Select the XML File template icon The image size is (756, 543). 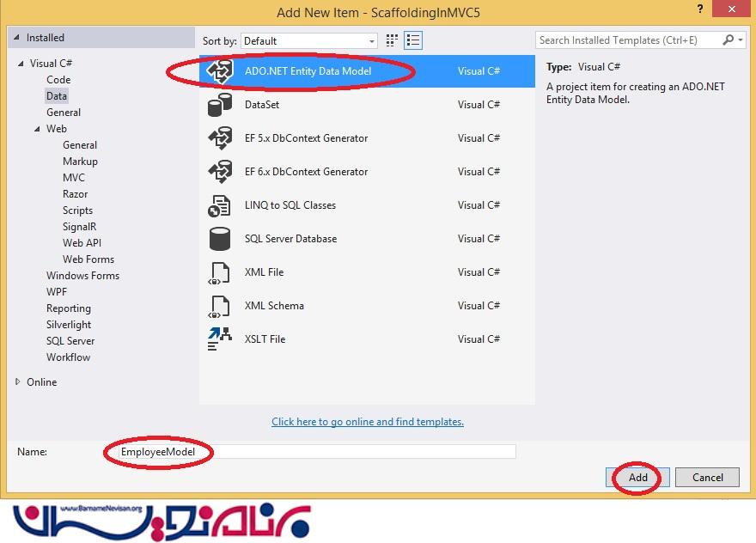point(220,272)
